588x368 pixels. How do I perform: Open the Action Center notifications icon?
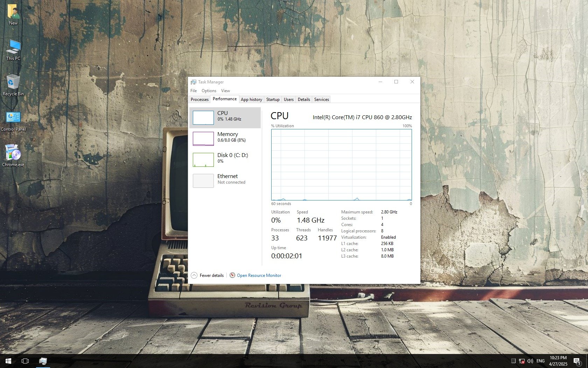coord(577,361)
